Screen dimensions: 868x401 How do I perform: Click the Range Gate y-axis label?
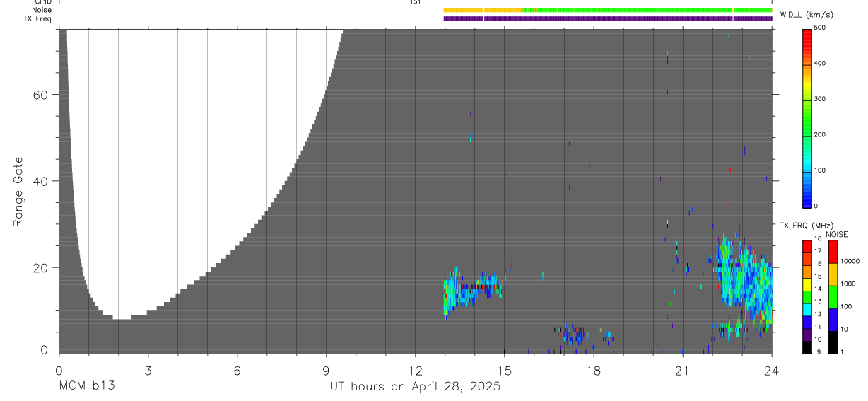[18, 192]
